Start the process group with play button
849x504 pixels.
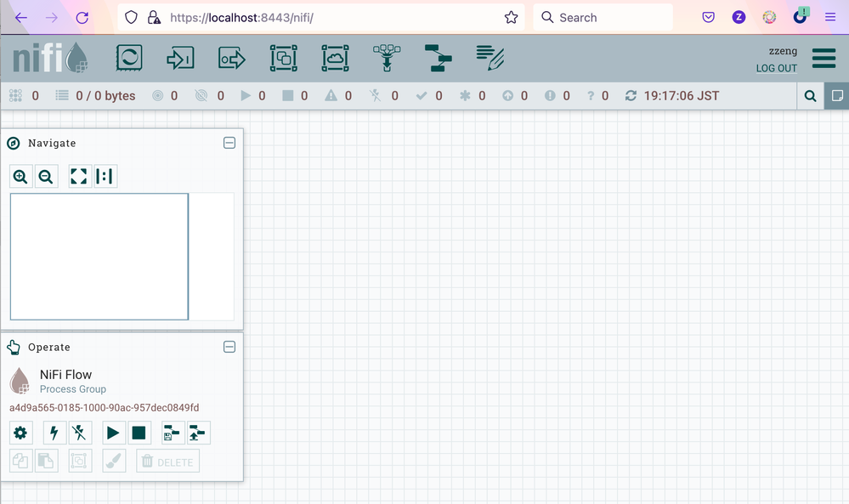(x=113, y=433)
